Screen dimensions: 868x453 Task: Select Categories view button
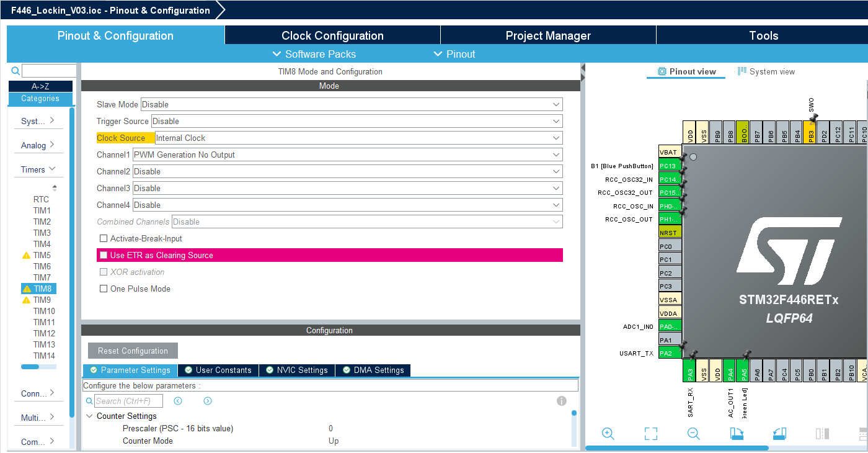[x=40, y=99]
